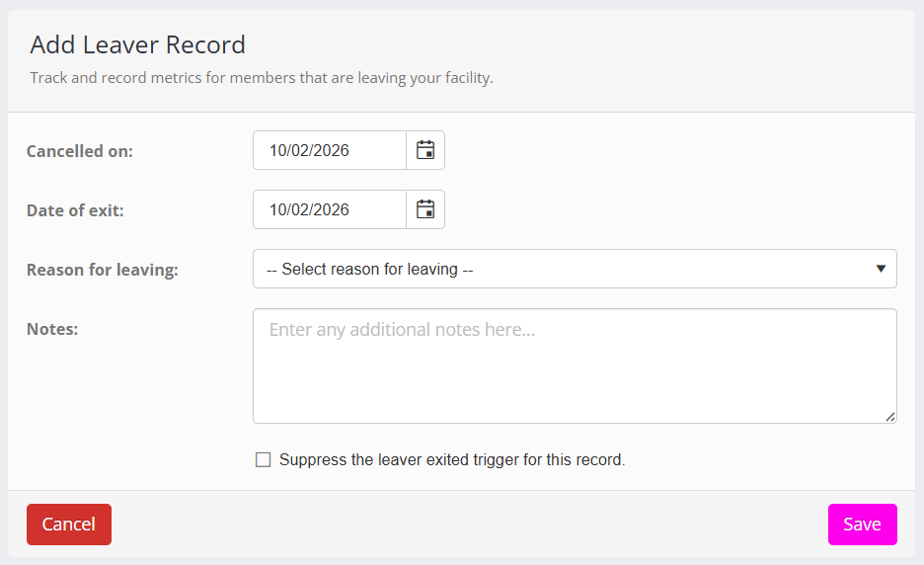The height and width of the screenshot is (565, 924).
Task: Click the 'Cancelled on:' field label
Action: 79,151
